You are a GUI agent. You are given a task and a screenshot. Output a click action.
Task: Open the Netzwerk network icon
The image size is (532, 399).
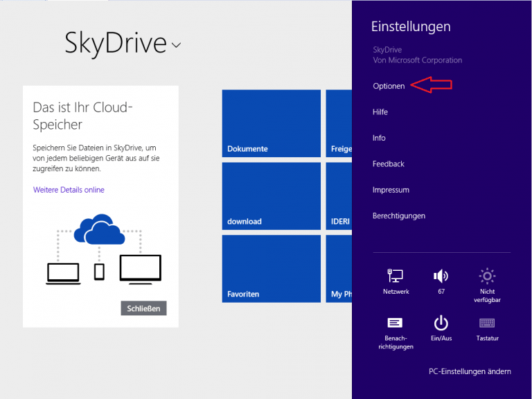tap(396, 281)
